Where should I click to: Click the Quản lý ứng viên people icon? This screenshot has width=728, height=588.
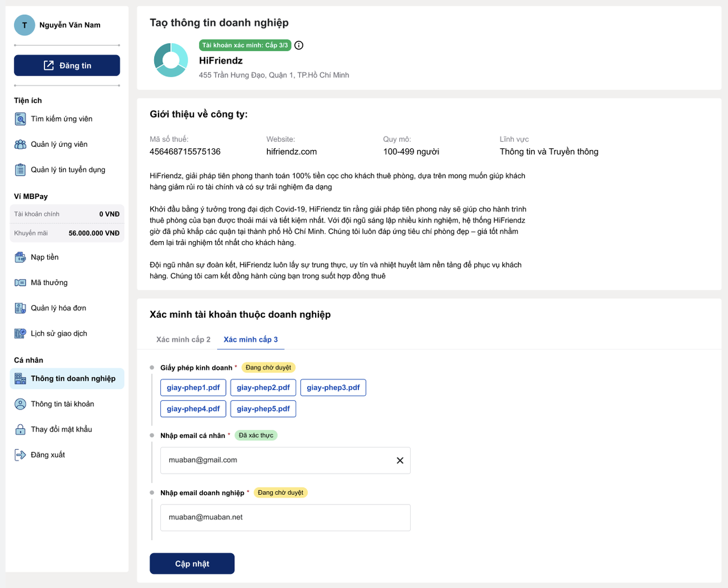coord(20,144)
